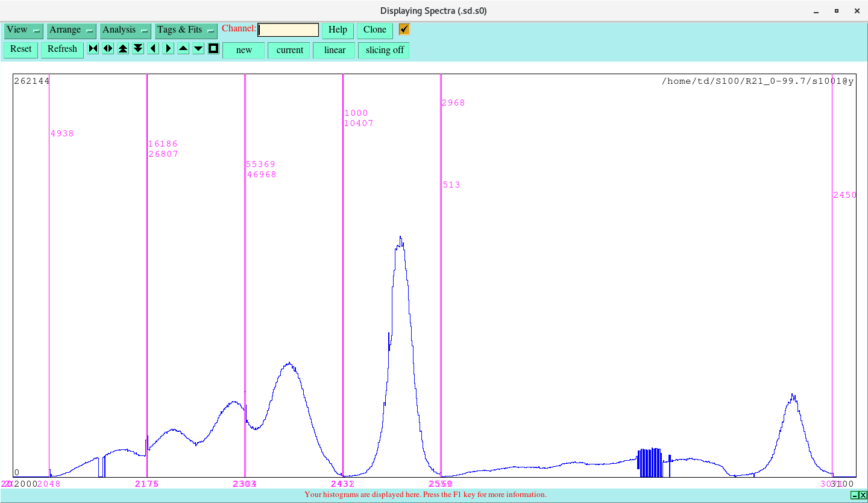The width and height of the screenshot is (868, 503).
Task: Zoom to full horizontal range
Action: point(92,48)
